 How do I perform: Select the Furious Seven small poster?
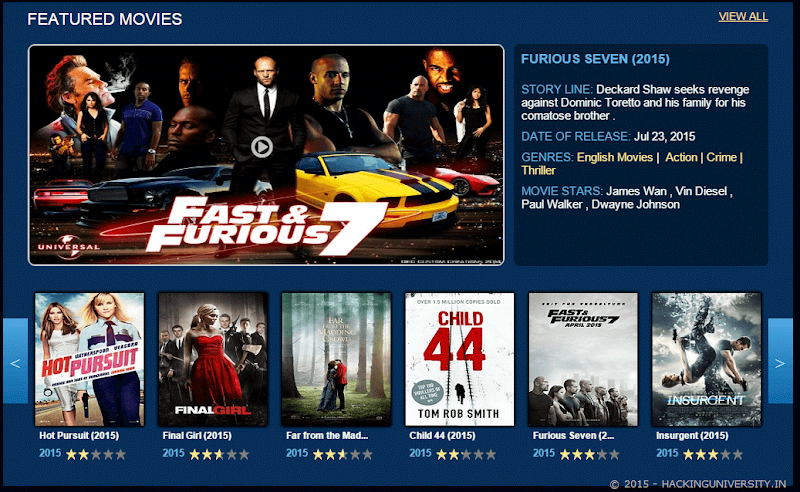583,359
